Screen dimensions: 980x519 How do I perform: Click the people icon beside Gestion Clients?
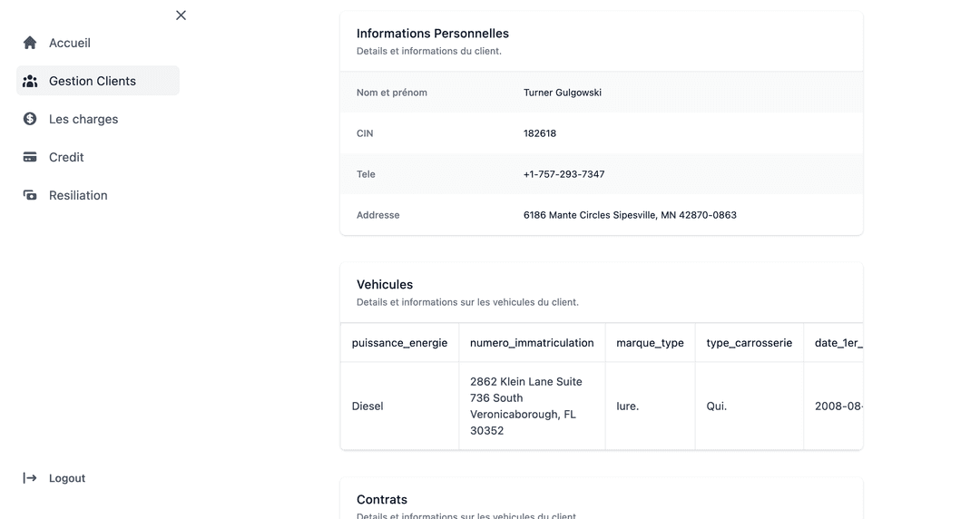coord(30,81)
